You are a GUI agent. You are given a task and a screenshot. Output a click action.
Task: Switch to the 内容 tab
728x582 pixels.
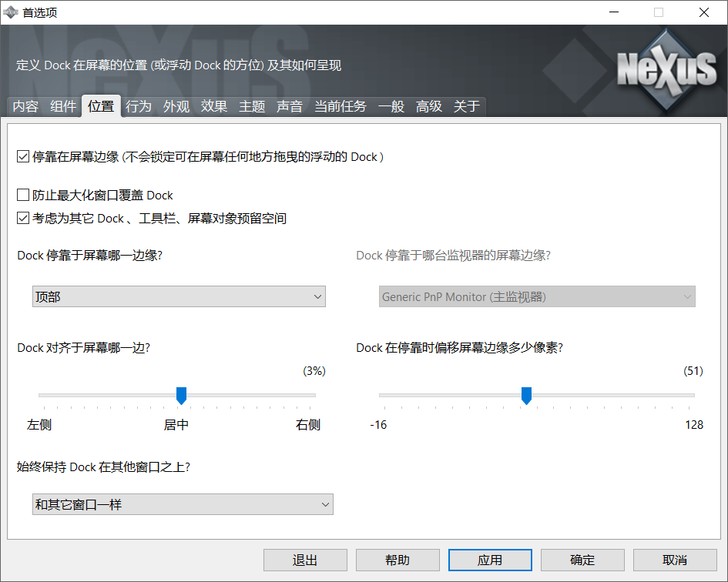point(25,106)
